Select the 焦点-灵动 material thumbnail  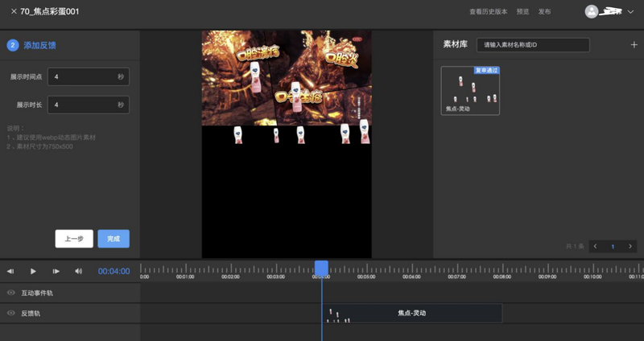(470, 91)
